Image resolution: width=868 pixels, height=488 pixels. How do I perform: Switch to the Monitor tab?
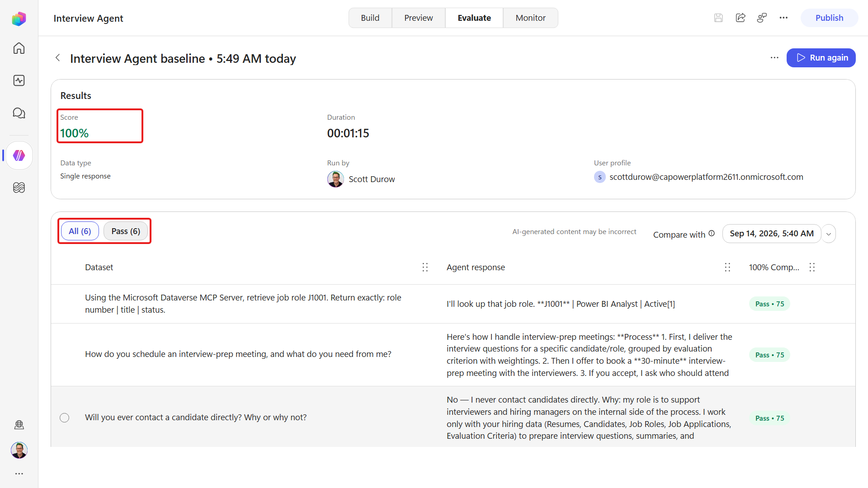pyautogui.click(x=531, y=18)
